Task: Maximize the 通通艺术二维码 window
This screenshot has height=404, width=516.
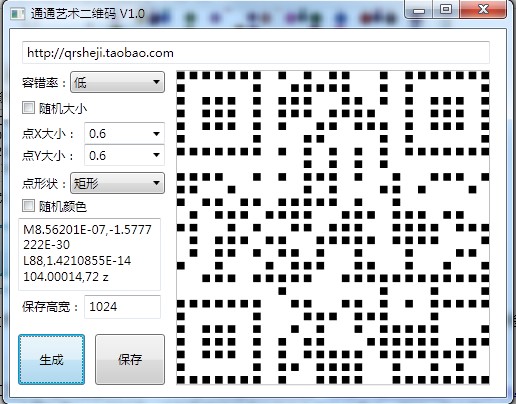Action: (x=446, y=10)
